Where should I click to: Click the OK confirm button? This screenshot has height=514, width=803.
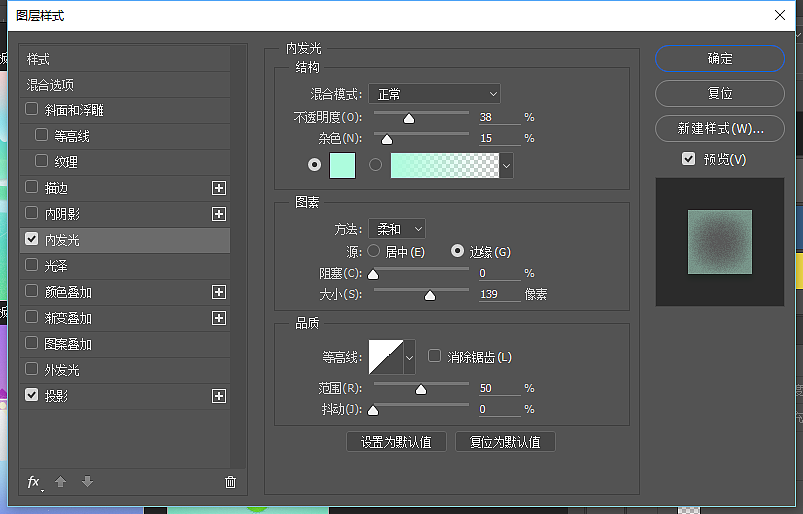click(720, 59)
